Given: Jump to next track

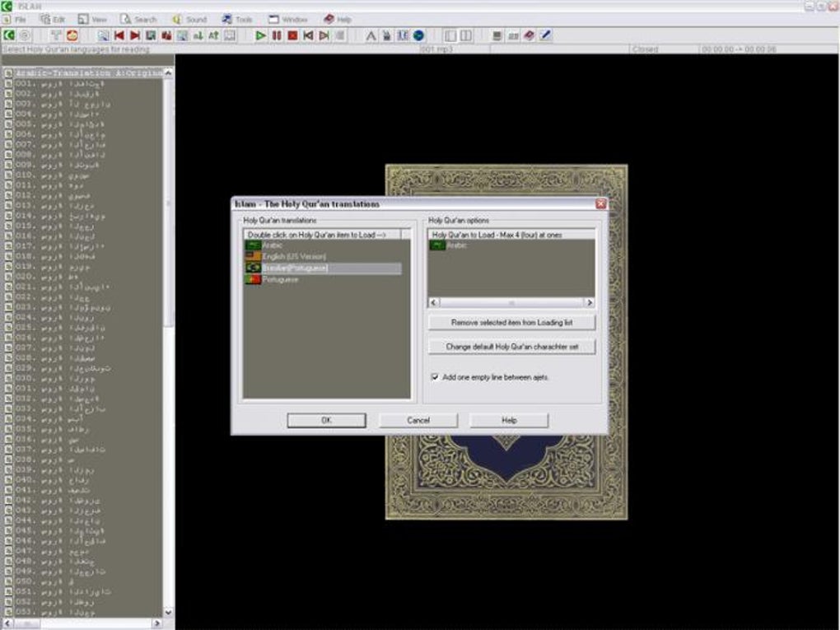Looking at the screenshot, I should [x=324, y=35].
